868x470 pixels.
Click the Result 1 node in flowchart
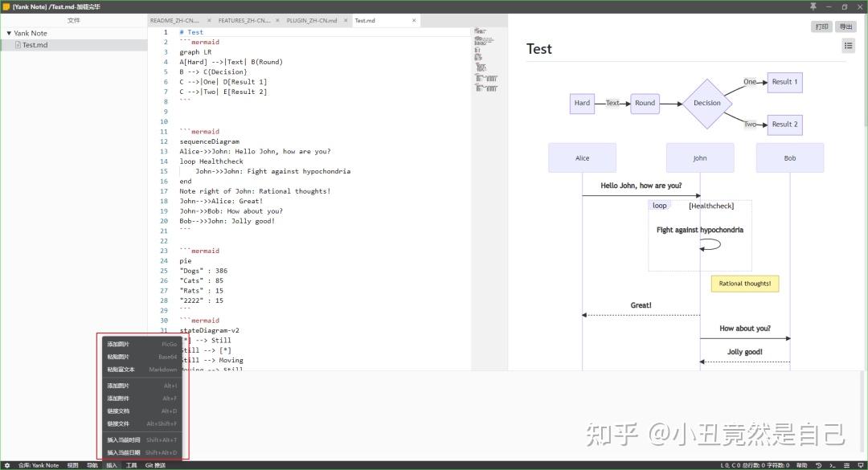tap(785, 82)
